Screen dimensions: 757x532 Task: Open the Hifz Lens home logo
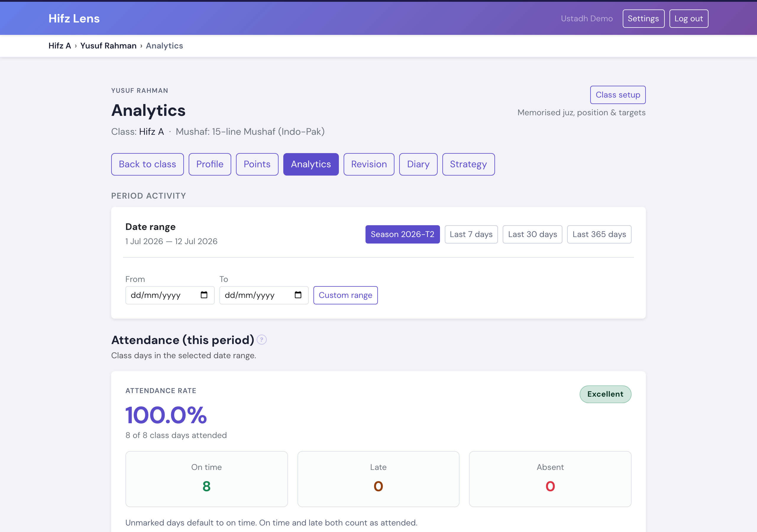coord(74,18)
